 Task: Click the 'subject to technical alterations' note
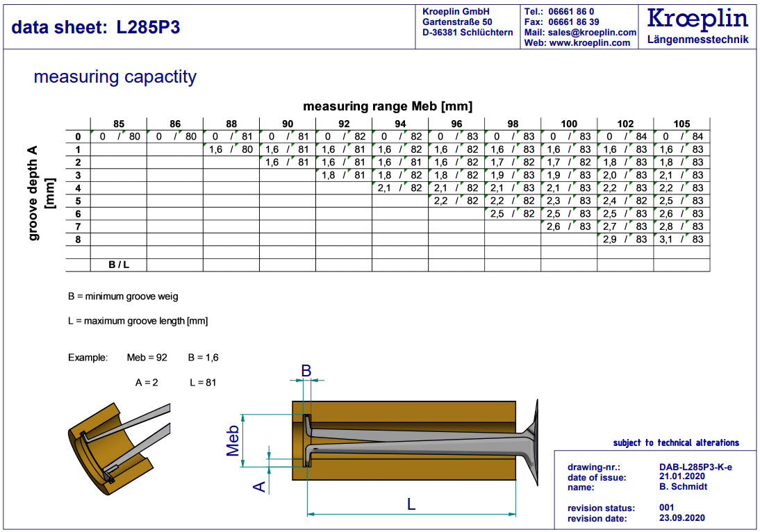(x=676, y=443)
